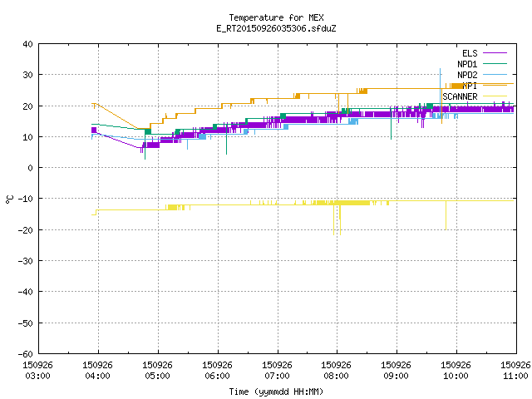532x399 pixels.
Task: Click the x-axis tick label 10:00
Action: 456,376
